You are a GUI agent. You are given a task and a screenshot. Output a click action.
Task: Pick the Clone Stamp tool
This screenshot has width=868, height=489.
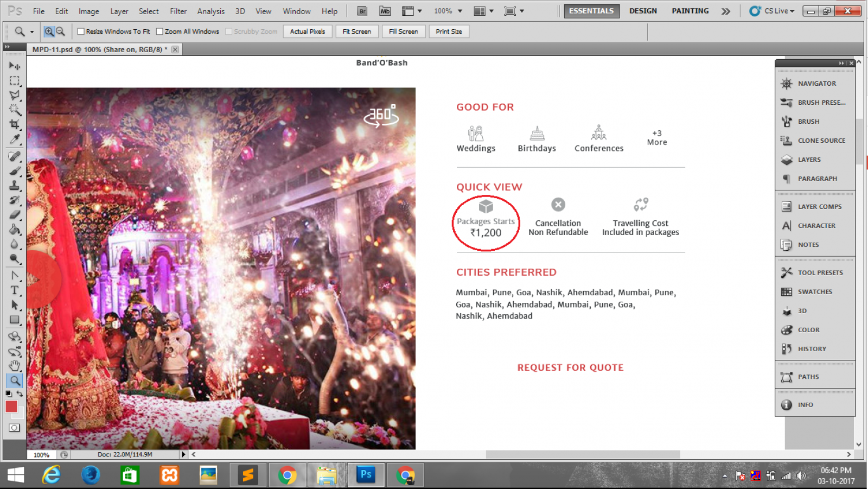click(x=15, y=186)
